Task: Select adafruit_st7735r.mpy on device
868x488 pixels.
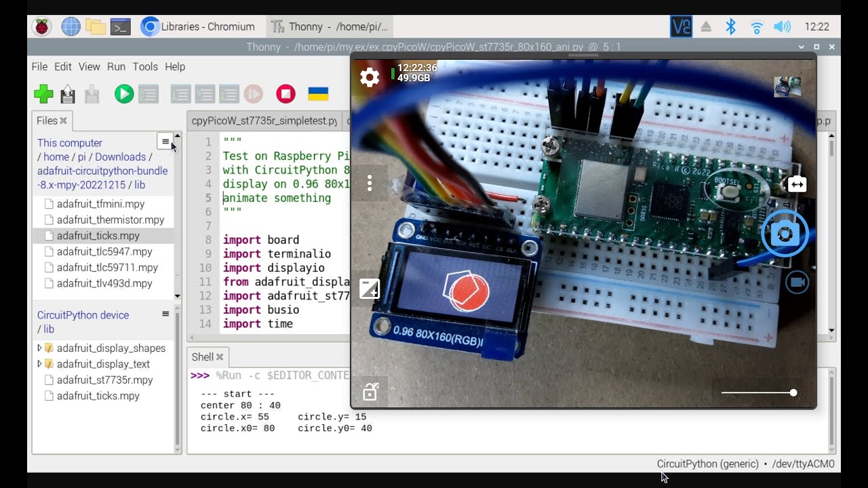Action: (105, 380)
